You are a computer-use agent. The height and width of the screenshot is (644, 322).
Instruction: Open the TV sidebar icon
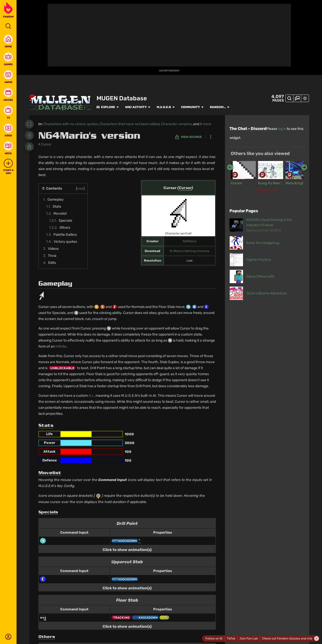point(8,111)
